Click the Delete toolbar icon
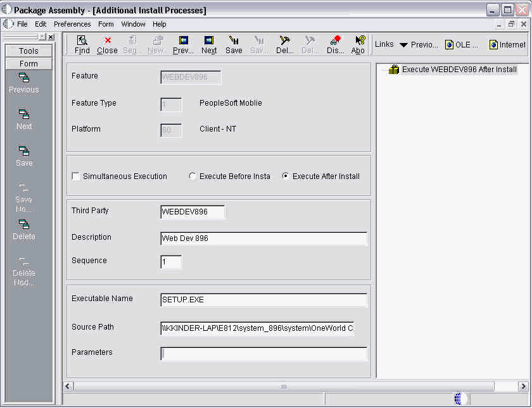This screenshot has height=408, width=532. 285,44
